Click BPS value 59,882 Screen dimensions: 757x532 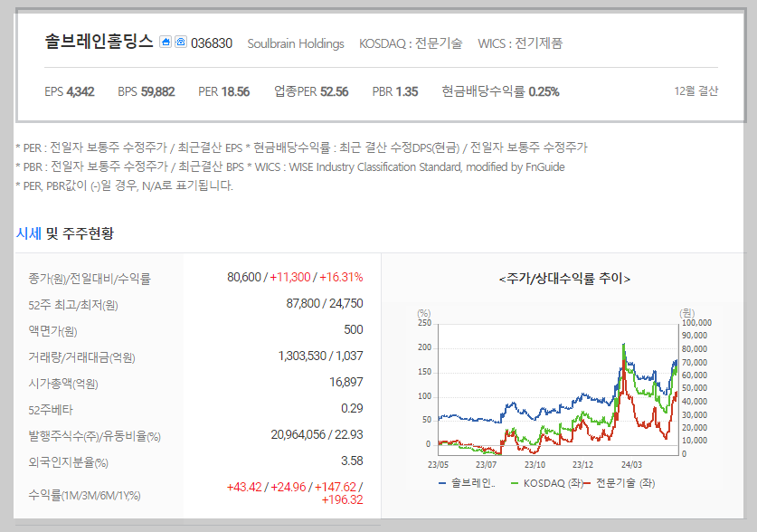click(158, 91)
